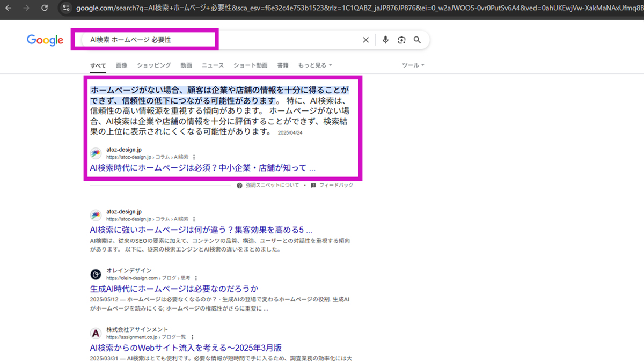Open Google Lens image search icon

click(x=401, y=40)
